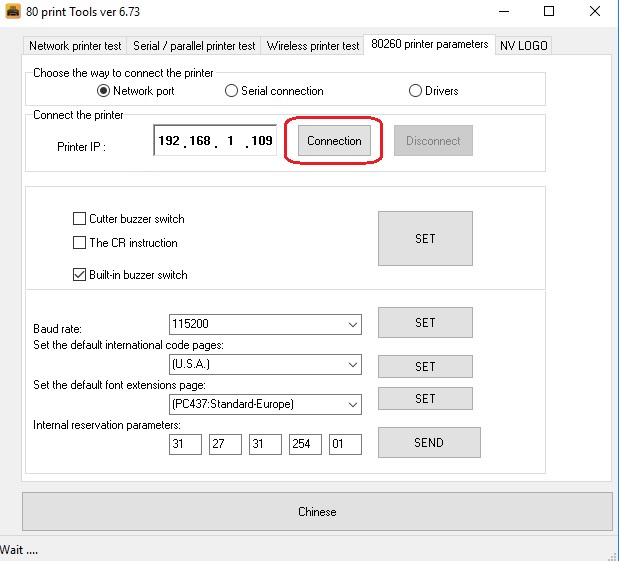The width and height of the screenshot is (619, 562).
Task: Click the printer app icon in title bar
Action: click(12, 11)
